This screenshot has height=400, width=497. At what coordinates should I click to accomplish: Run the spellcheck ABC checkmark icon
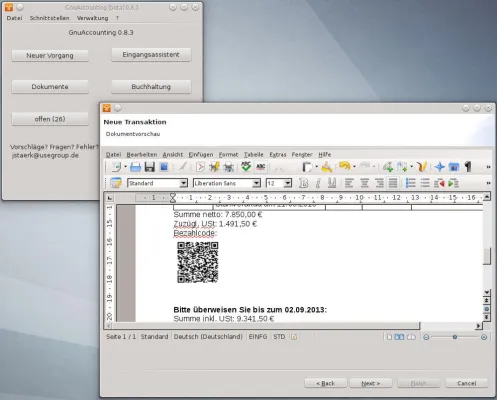(x=246, y=167)
